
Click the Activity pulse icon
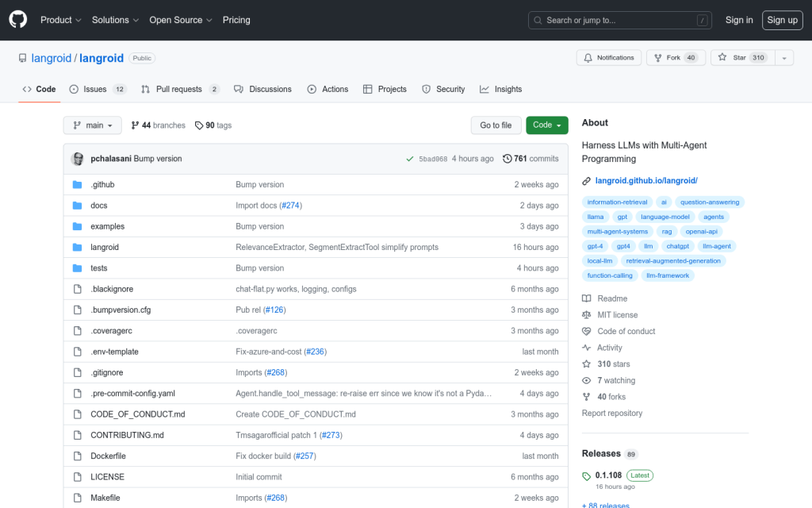(x=586, y=348)
